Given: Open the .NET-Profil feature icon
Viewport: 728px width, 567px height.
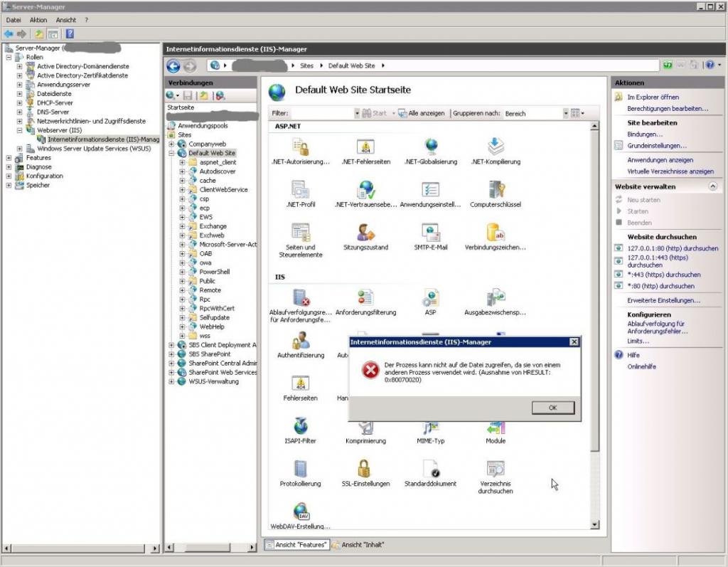Looking at the screenshot, I should point(301,190).
